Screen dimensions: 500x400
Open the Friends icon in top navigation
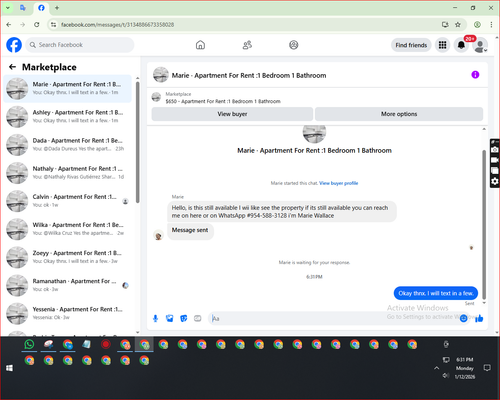(x=247, y=45)
